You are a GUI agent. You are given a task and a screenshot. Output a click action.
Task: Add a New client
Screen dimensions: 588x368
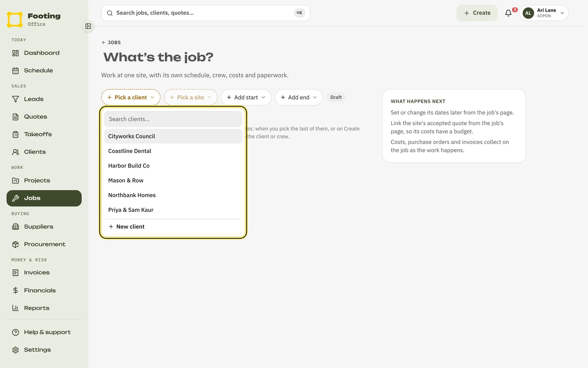tap(173, 227)
